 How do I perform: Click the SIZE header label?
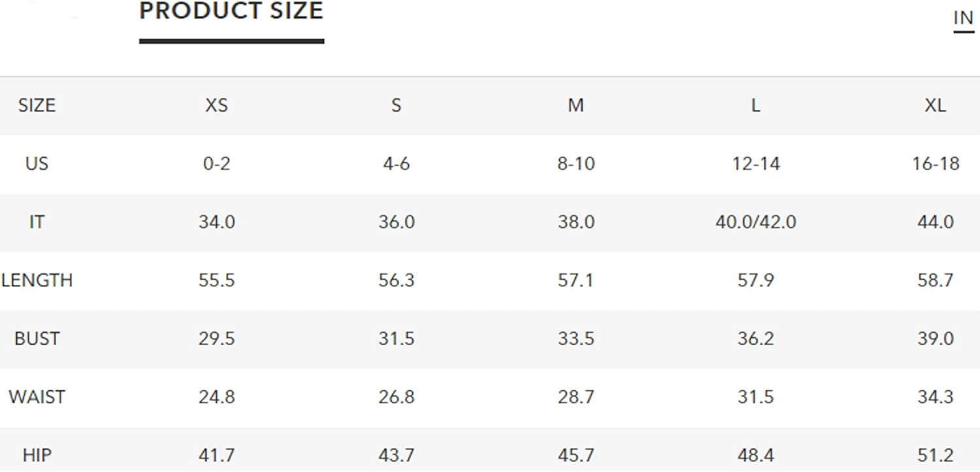(x=37, y=105)
